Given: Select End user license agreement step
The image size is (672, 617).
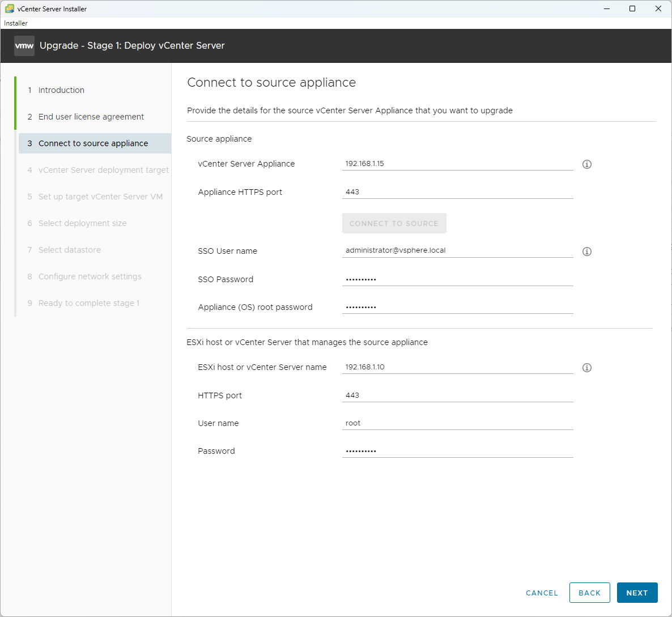Looking at the screenshot, I should tap(91, 117).
